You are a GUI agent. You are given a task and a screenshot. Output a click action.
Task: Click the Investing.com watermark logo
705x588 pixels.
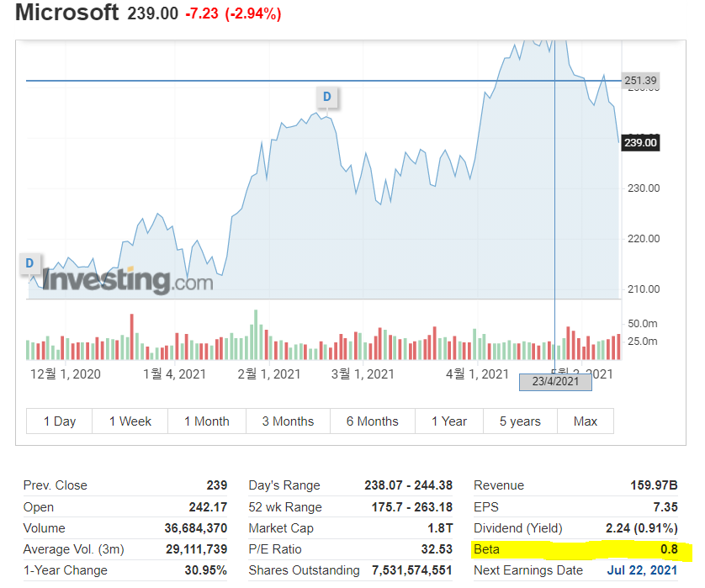128,280
